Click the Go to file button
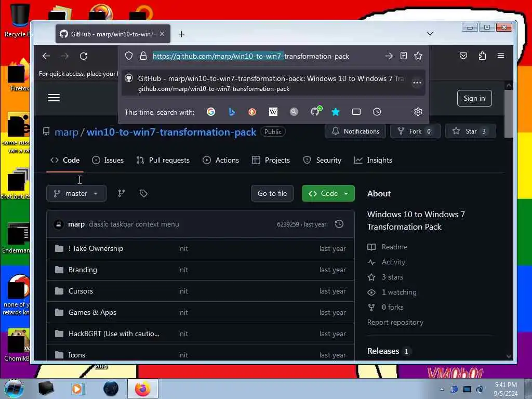Image resolution: width=532 pixels, height=399 pixels. [272, 193]
